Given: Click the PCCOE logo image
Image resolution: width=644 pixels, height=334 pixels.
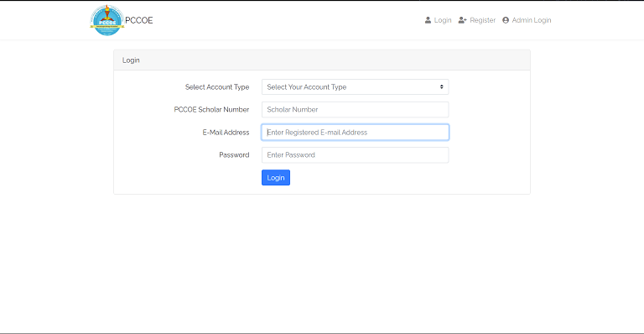Looking at the screenshot, I should tap(107, 20).
